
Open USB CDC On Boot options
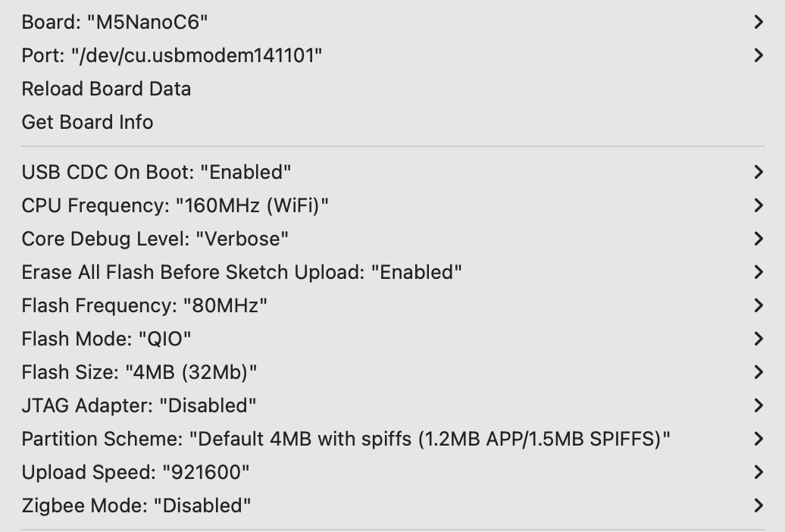click(x=156, y=172)
